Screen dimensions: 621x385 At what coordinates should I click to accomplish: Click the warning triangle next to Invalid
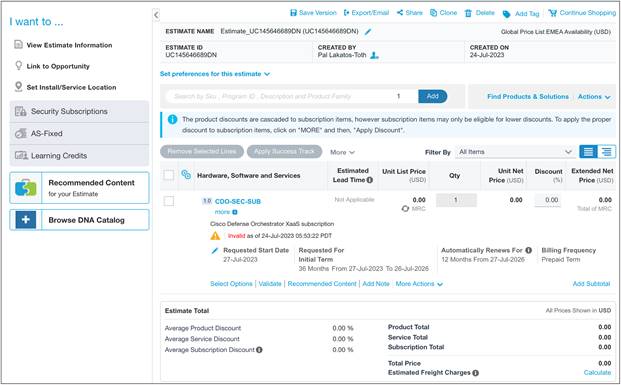[215, 236]
